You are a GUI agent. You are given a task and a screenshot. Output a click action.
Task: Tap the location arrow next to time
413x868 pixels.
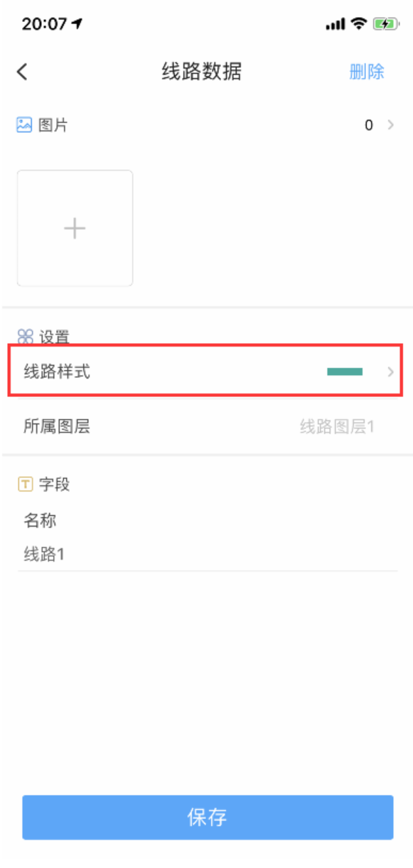(77, 23)
